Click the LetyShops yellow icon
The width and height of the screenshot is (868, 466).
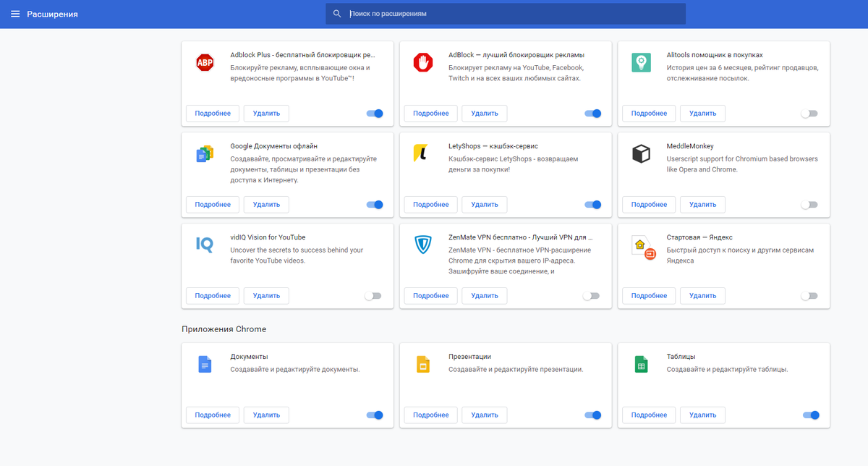click(x=422, y=153)
